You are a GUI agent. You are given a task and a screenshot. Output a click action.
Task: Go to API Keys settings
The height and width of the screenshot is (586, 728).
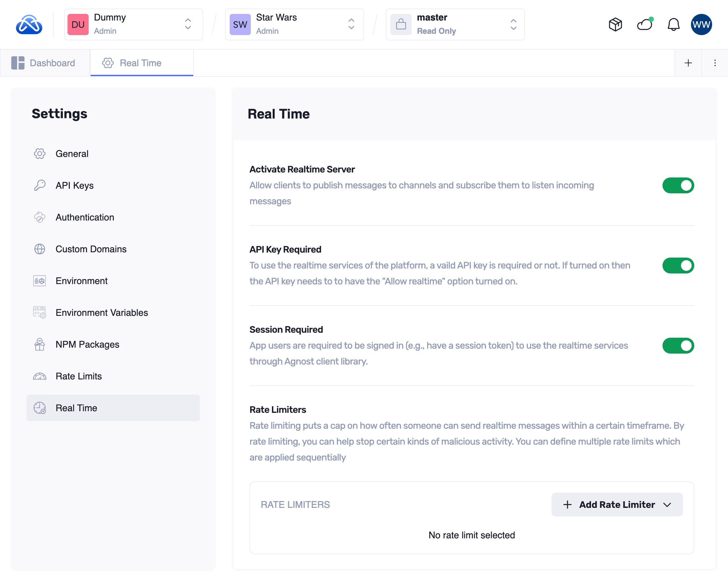point(74,185)
